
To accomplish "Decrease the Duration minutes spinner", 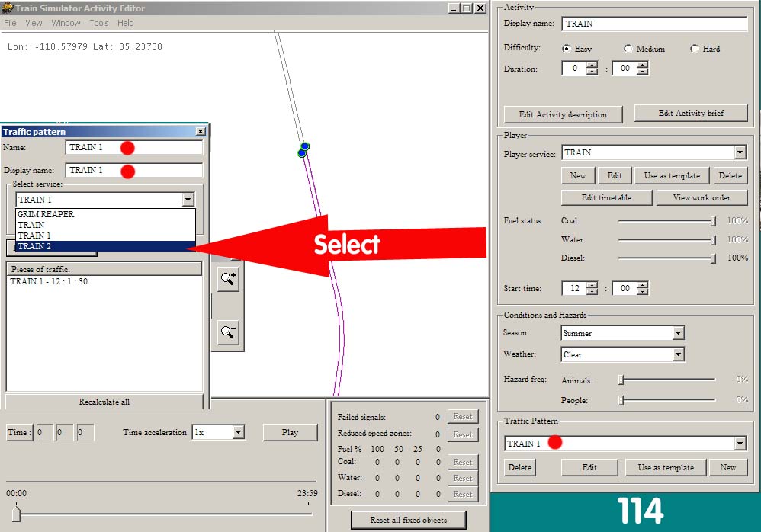I will 643,72.
